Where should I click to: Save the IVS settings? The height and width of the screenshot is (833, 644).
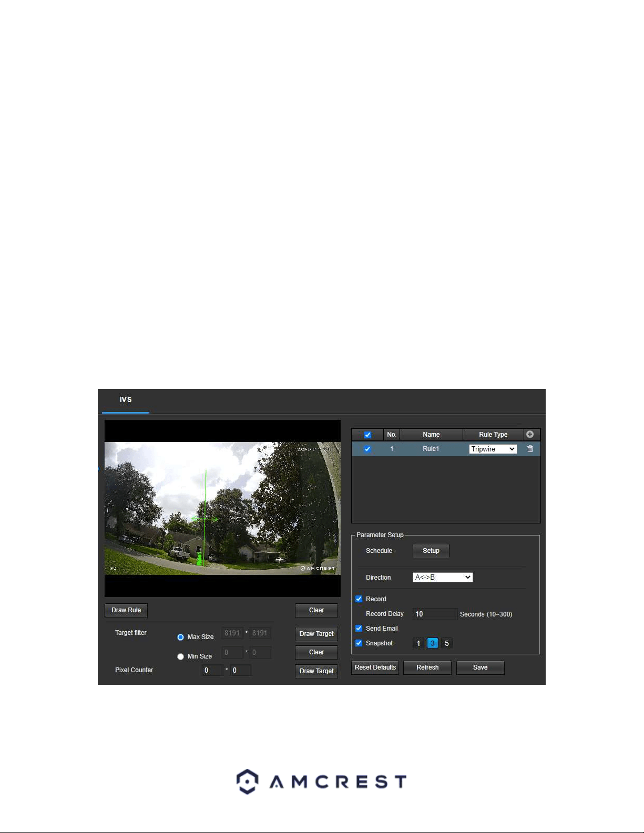click(x=481, y=667)
